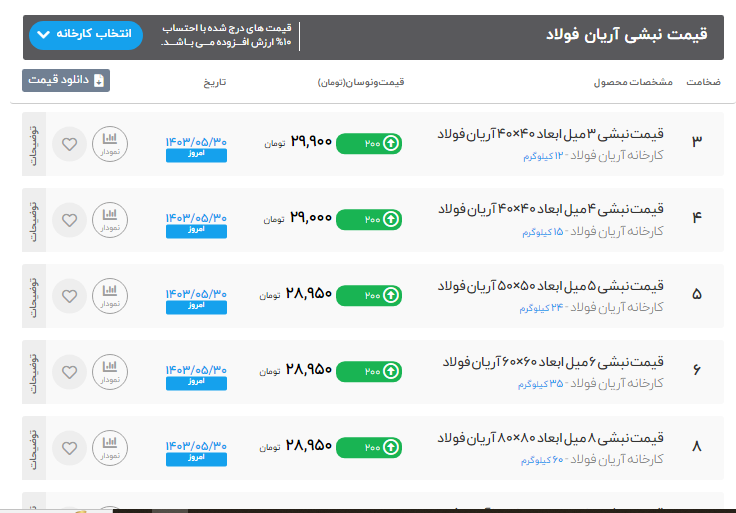Open chart for 6mm angle 60×60 row
The image size is (736, 513).
[110, 372]
